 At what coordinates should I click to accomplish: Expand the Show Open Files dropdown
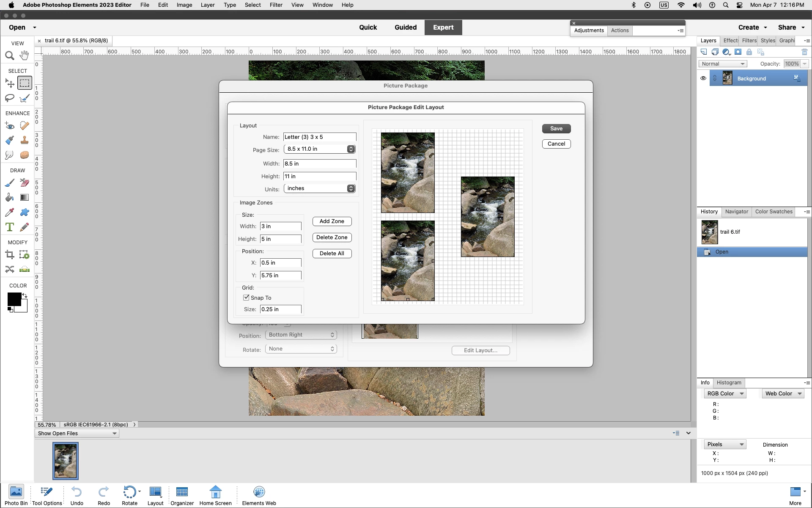[x=76, y=433]
